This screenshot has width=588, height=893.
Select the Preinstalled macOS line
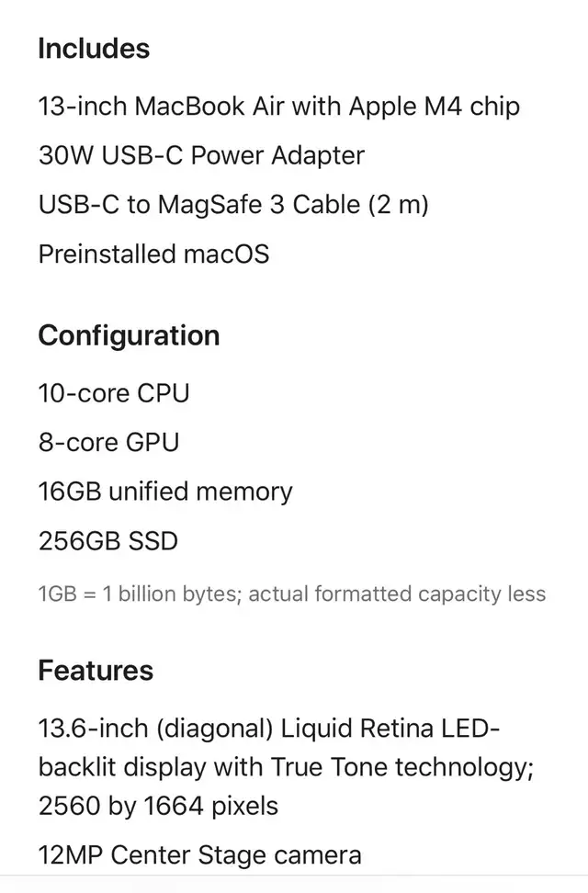[x=153, y=254]
